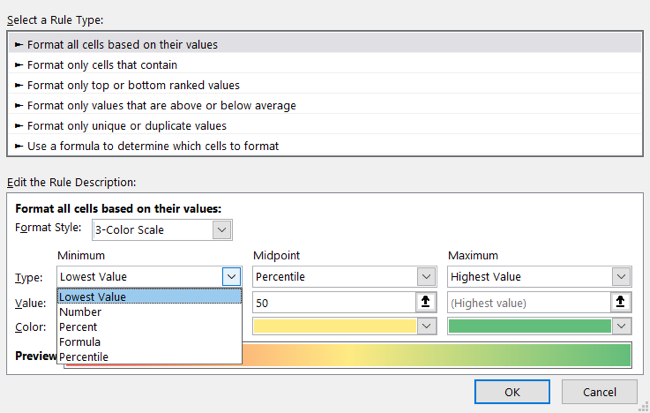Image resolution: width=650 pixels, height=413 pixels.
Task: Choose Percent from the Minimum type list
Action: point(80,327)
